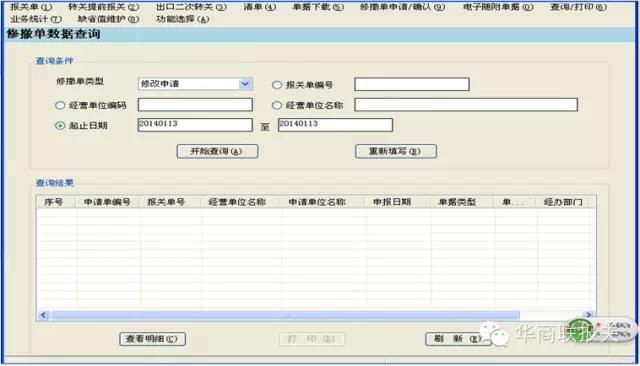Click the 重新填写 button
The image size is (640, 366).
(x=396, y=151)
